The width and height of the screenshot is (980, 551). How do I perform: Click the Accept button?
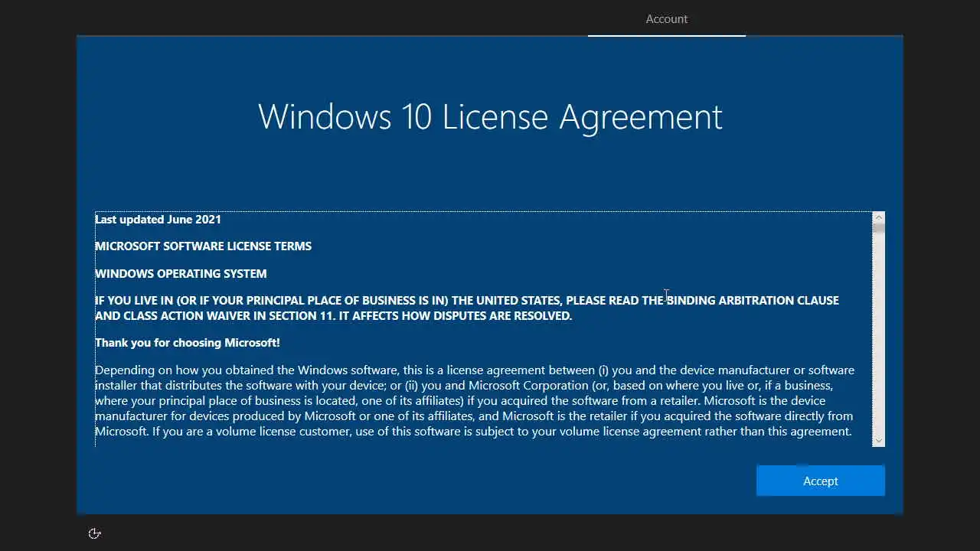click(820, 481)
